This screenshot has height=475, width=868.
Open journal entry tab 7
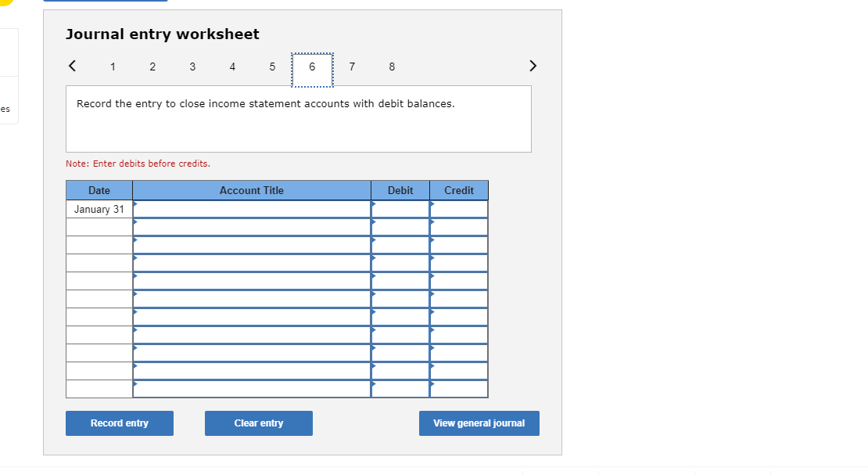coord(352,67)
